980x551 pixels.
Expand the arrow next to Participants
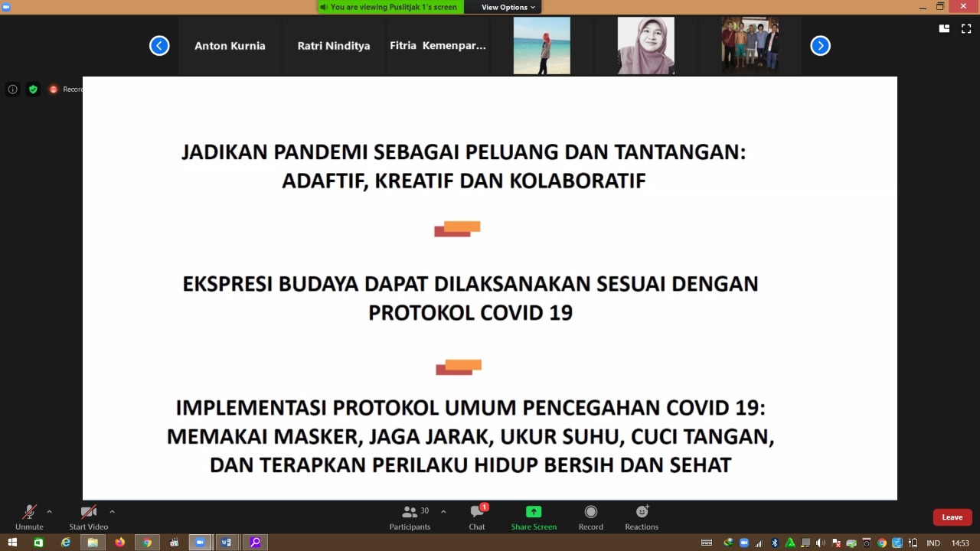443,511
